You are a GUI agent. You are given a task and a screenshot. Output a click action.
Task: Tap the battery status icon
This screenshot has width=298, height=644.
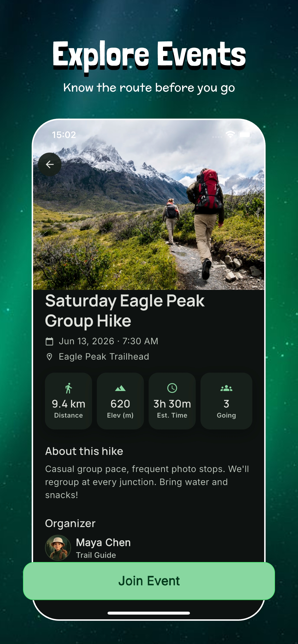246,135
